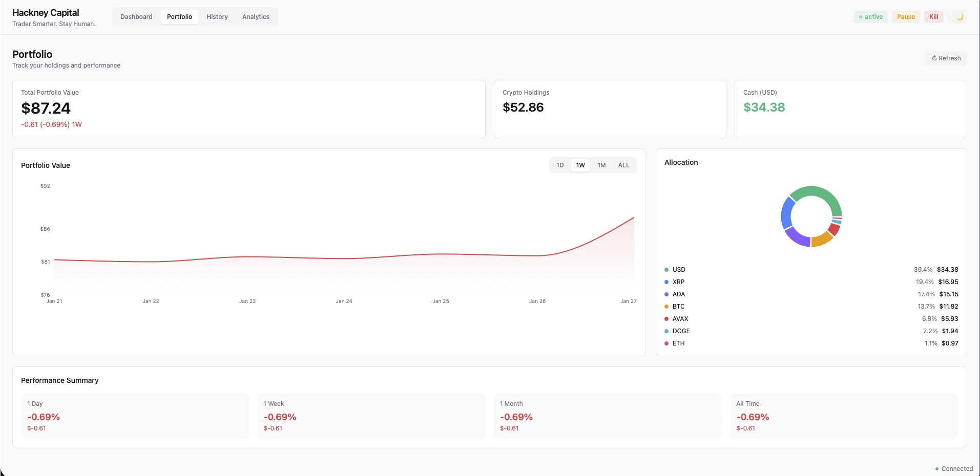Click the active status badge
The width and height of the screenshot is (980, 476).
[x=870, y=17]
